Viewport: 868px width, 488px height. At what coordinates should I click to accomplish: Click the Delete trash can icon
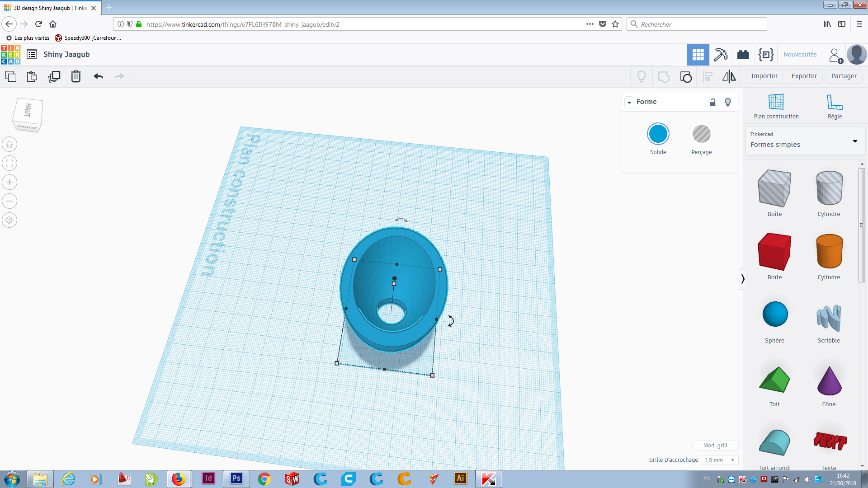76,76
